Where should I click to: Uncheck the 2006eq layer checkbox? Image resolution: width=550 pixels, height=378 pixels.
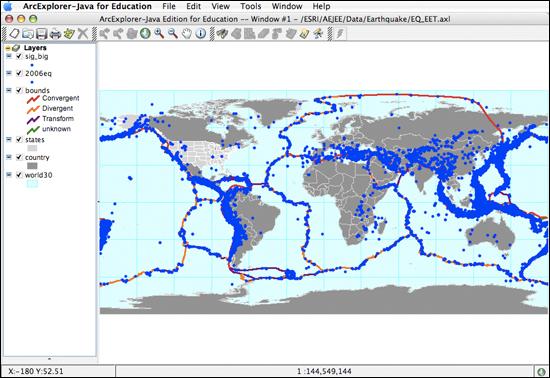tap(19, 73)
